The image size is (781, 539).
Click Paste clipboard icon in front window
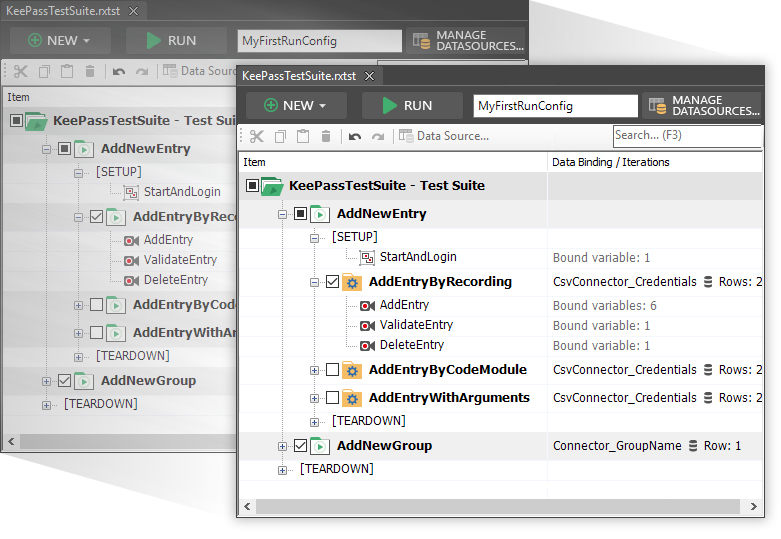pos(303,136)
